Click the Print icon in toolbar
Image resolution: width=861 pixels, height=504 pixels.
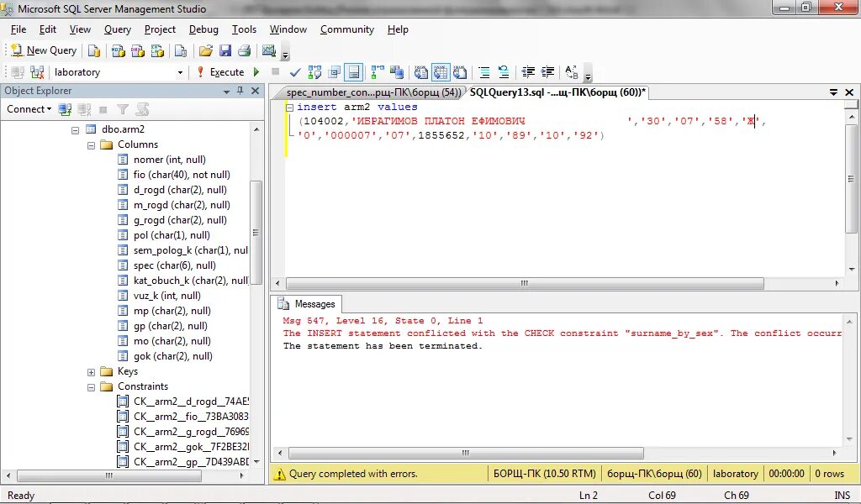coord(245,50)
